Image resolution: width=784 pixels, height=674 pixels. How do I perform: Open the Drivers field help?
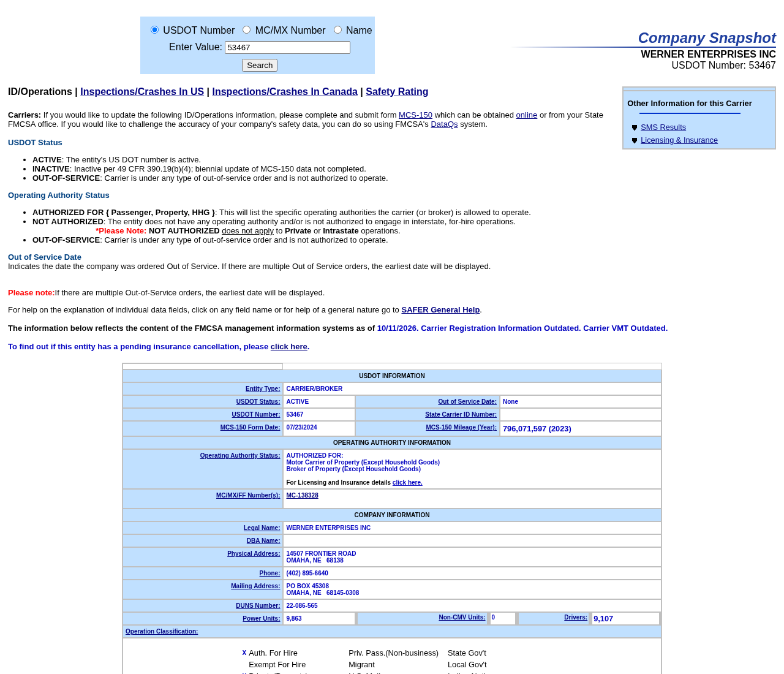click(x=576, y=618)
